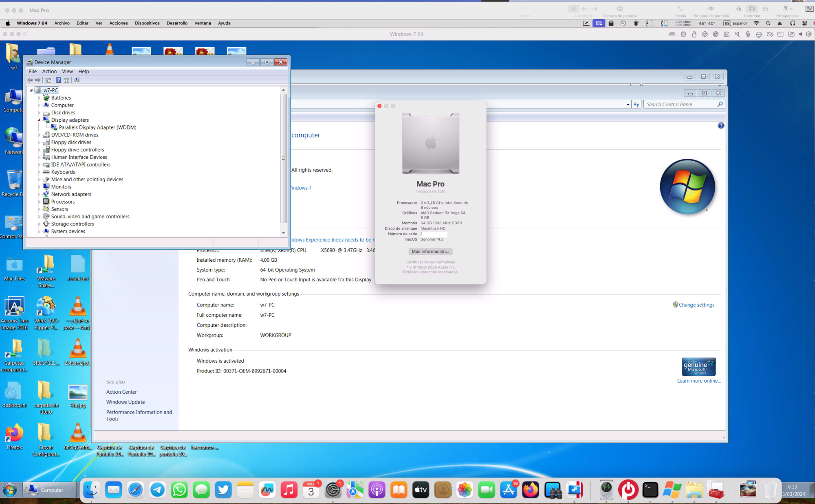Image resolution: width=815 pixels, height=504 pixels.
Task: Open the Action menu in Device Manager
Action: pos(49,72)
